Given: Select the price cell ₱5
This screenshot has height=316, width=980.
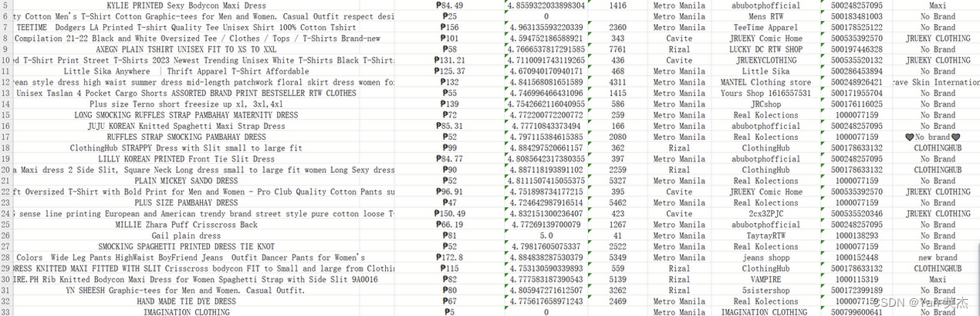Looking at the screenshot, I should pyautogui.click(x=450, y=312).
